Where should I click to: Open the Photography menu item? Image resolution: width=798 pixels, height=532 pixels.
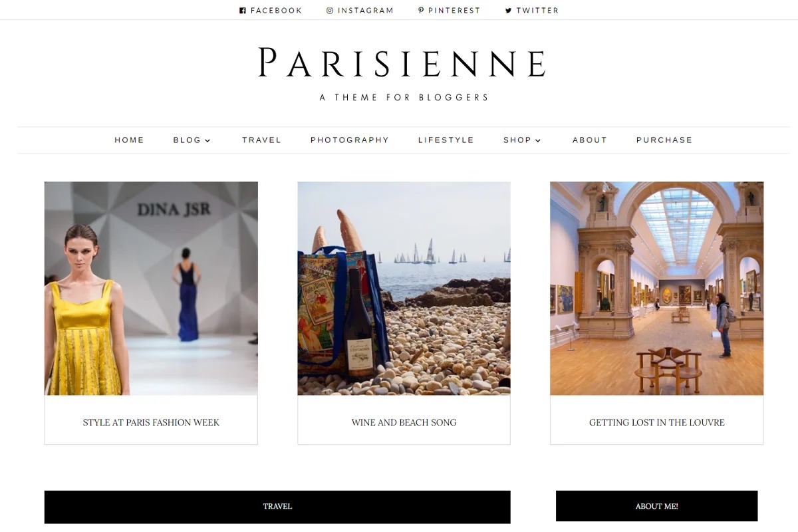click(350, 140)
